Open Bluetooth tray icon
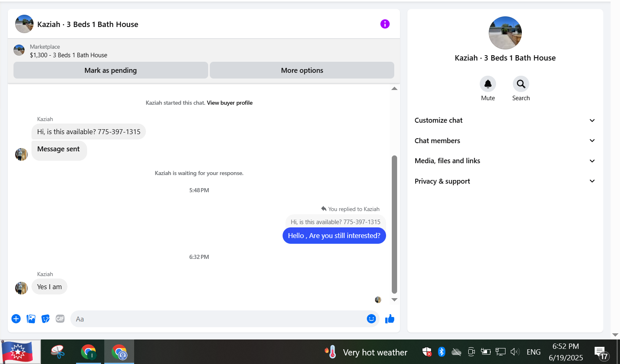This screenshot has width=620, height=364. click(x=442, y=352)
